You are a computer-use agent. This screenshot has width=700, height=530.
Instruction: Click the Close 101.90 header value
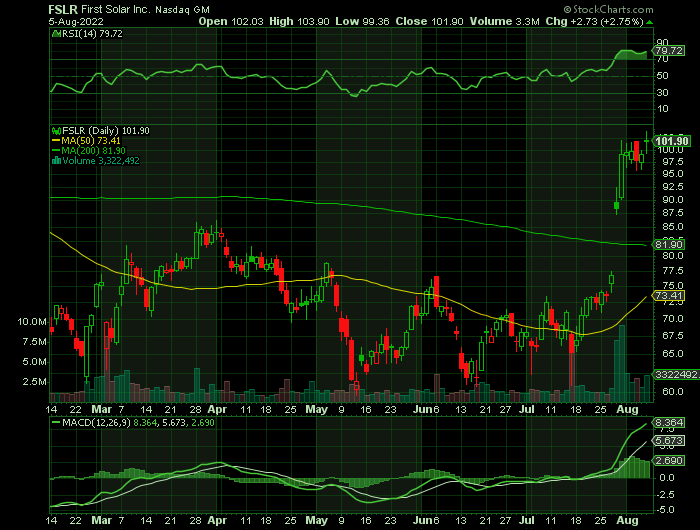pos(429,21)
